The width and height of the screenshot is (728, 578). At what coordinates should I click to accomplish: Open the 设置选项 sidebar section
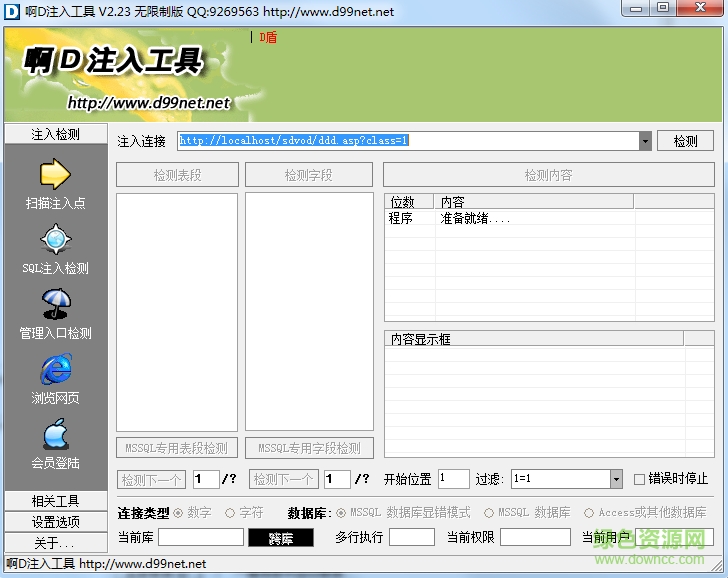[x=55, y=522]
